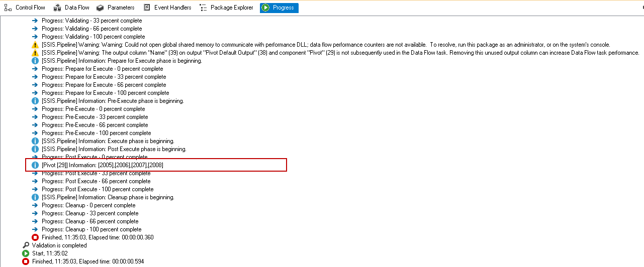This screenshot has width=644, height=267.
Task: Select Cleanup - 33 percent complete row
Action: click(x=90, y=213)
